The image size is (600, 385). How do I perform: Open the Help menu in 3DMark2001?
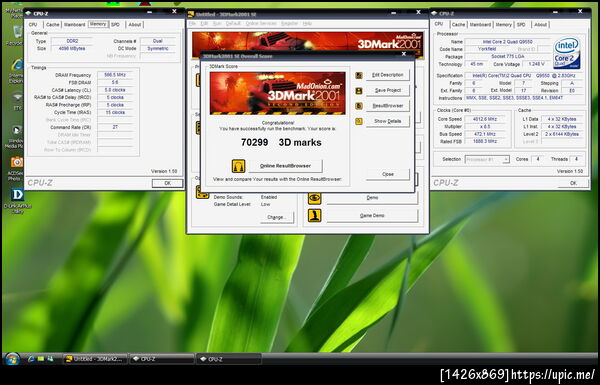point(307,24)
